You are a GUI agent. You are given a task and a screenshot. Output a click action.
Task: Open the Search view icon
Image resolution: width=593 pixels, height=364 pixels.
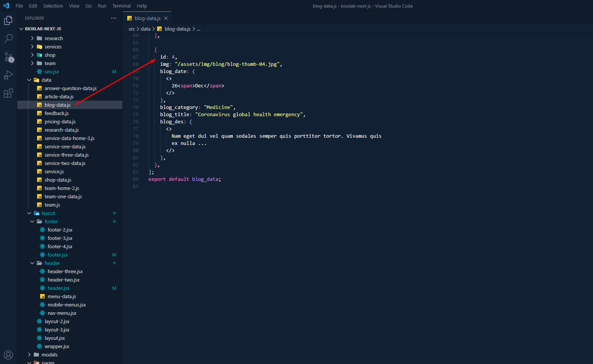8,39
